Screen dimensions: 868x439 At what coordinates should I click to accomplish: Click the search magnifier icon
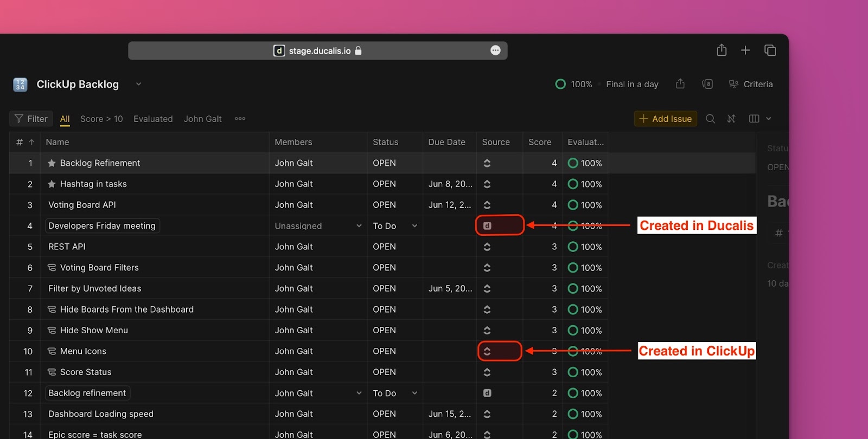pos(710,119)
